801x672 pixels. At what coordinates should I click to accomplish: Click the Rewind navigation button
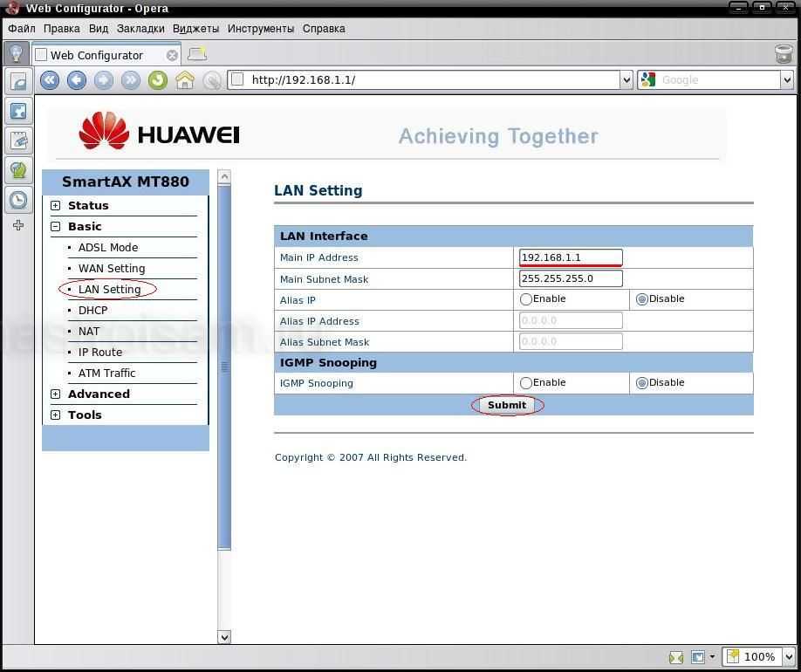click(x=50, y=80)
